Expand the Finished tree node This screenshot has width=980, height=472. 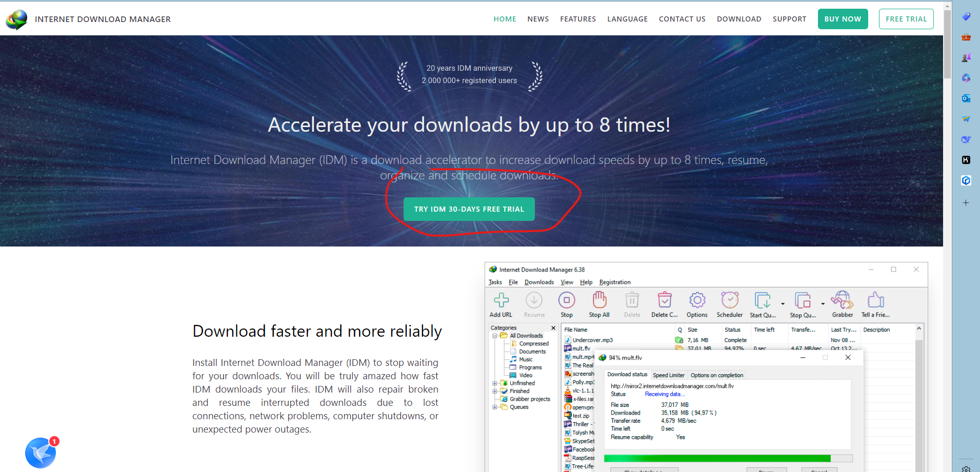point(495,391)
